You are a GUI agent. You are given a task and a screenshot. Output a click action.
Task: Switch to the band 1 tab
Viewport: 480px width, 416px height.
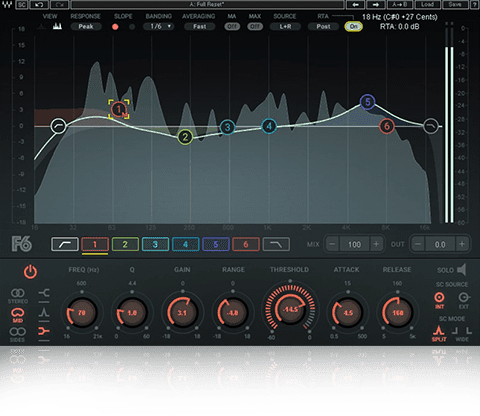[95, 244]
